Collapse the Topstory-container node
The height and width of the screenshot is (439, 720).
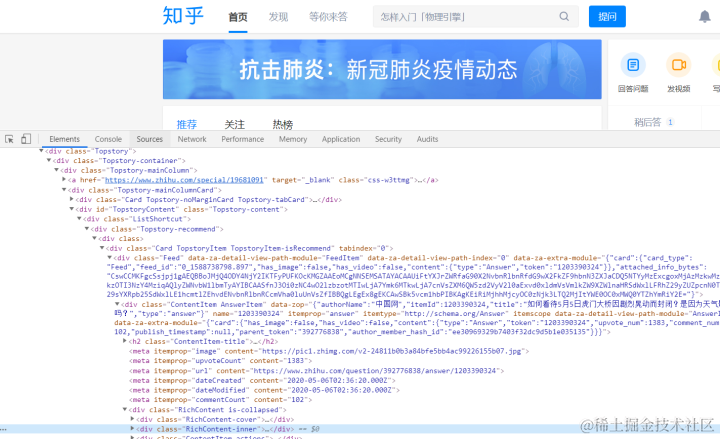point(49,160)
